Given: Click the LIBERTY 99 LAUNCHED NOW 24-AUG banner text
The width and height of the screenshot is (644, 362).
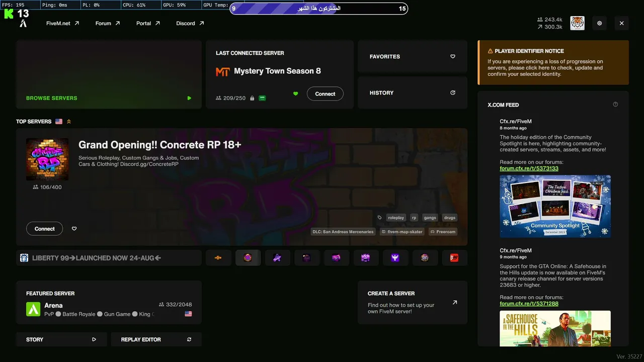Looking at the screenshot, I should coord(97,258).
